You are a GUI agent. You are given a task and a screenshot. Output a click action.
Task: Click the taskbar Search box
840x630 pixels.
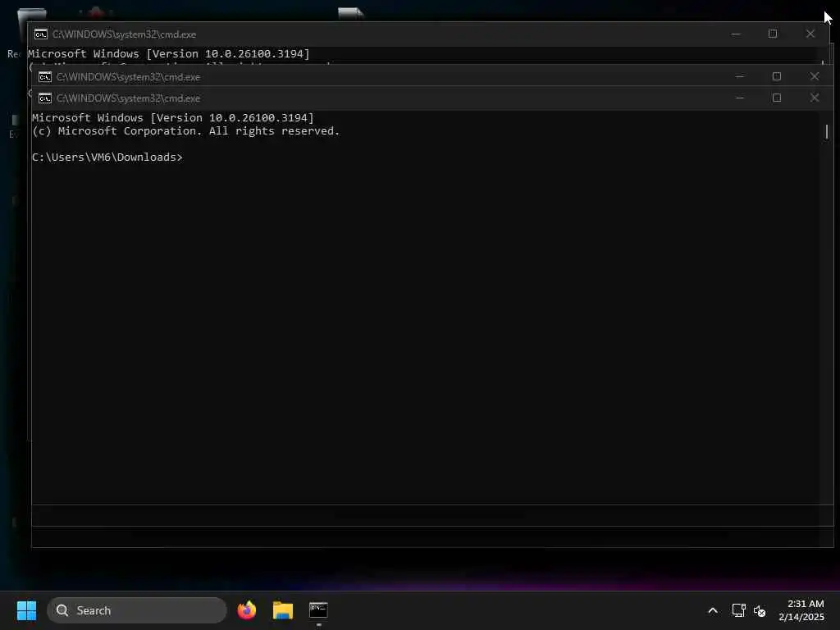(x=137, y=610)
